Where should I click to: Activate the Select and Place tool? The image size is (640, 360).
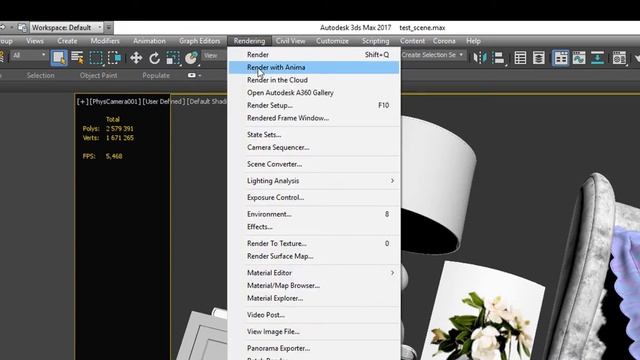click(191, 58)
